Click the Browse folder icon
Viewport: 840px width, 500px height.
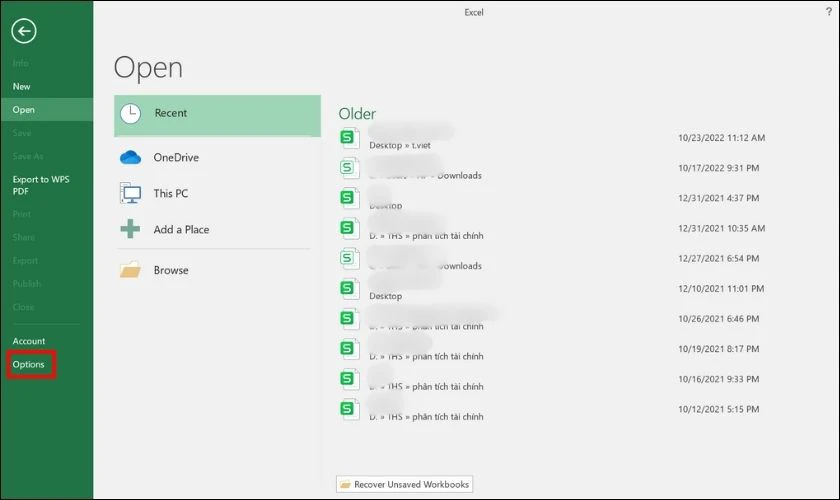click(130, 270)
